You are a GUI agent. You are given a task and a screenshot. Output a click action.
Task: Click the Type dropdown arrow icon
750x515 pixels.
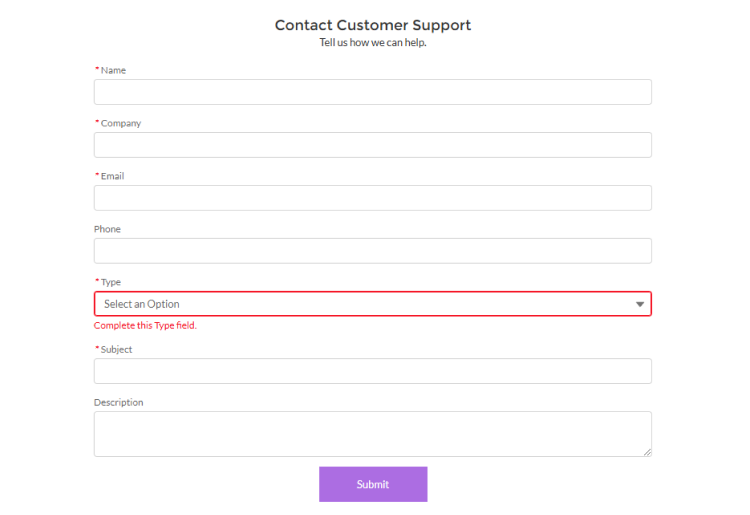pyautogui.click(x=640, y=304)
